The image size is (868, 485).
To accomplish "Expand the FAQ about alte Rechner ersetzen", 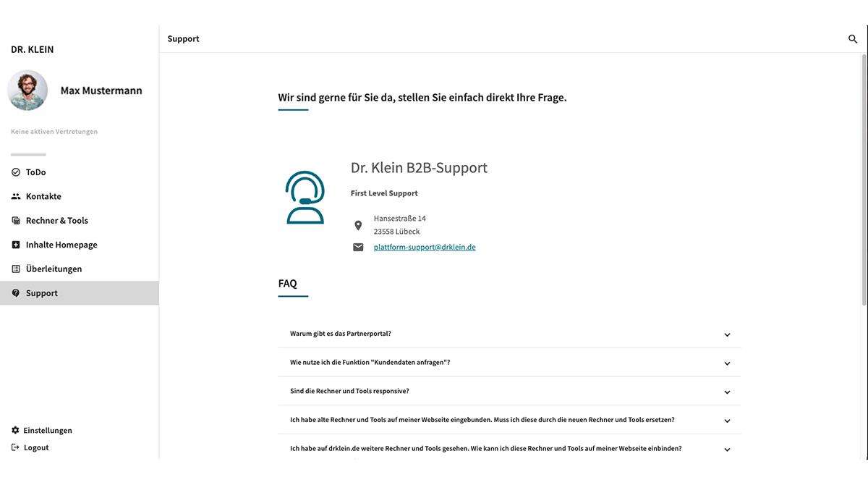I will 727,420.
